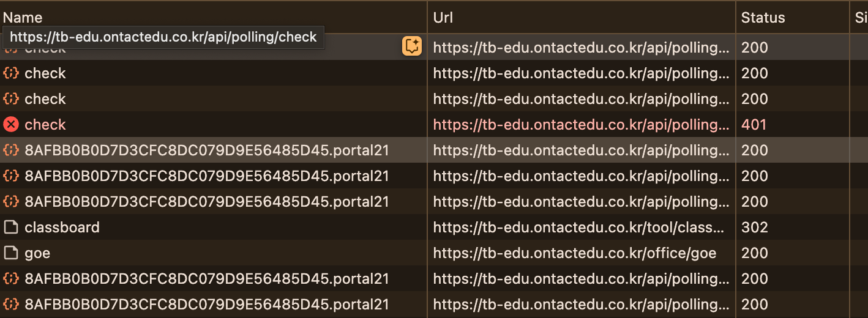Click the JSON icon on the last portal21 row

click(x=11, y=305)
